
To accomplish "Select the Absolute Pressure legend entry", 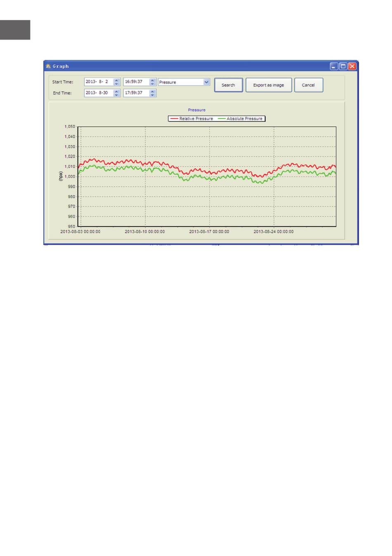I will [240, 118].
